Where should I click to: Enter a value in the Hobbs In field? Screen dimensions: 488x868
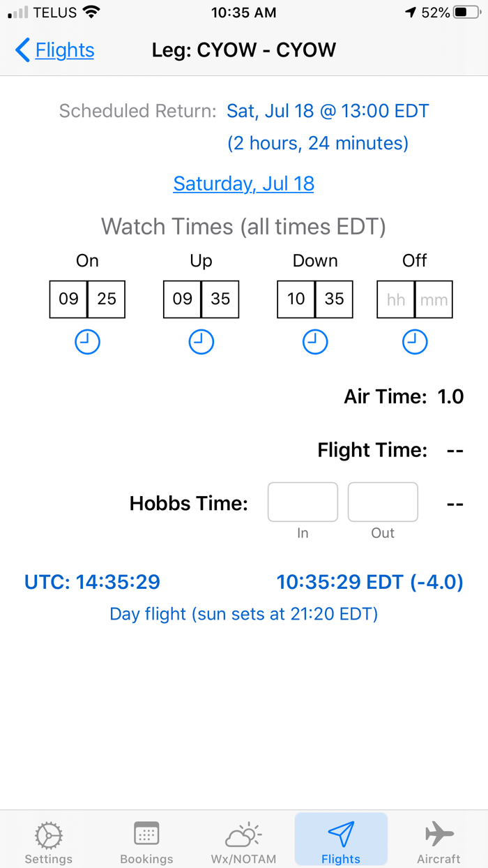click(303, 502)
